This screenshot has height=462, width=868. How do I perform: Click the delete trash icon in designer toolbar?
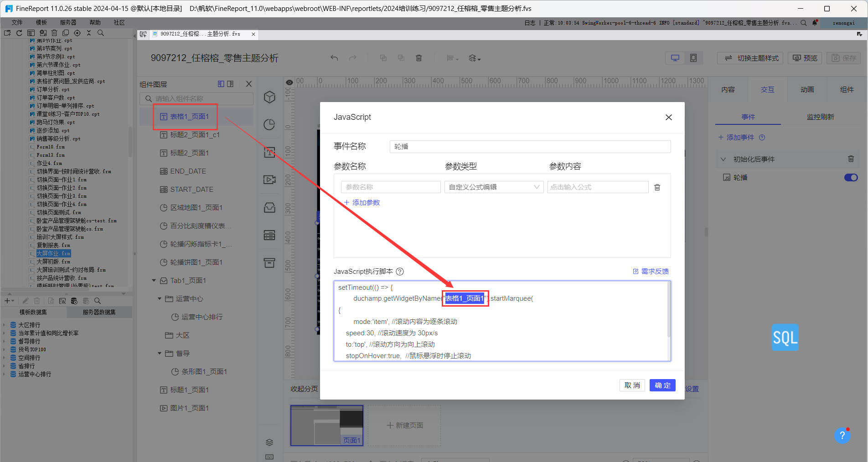(418, 58)
